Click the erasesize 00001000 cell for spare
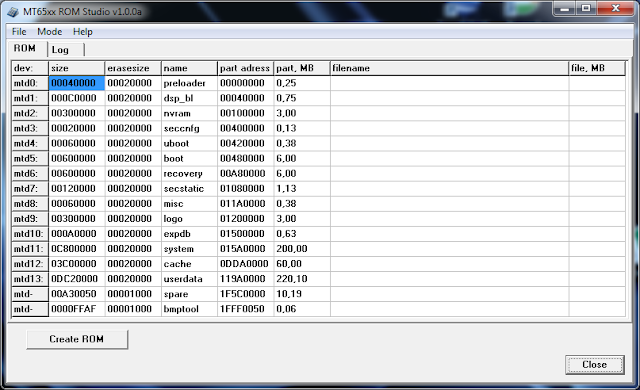 (133, 294)
